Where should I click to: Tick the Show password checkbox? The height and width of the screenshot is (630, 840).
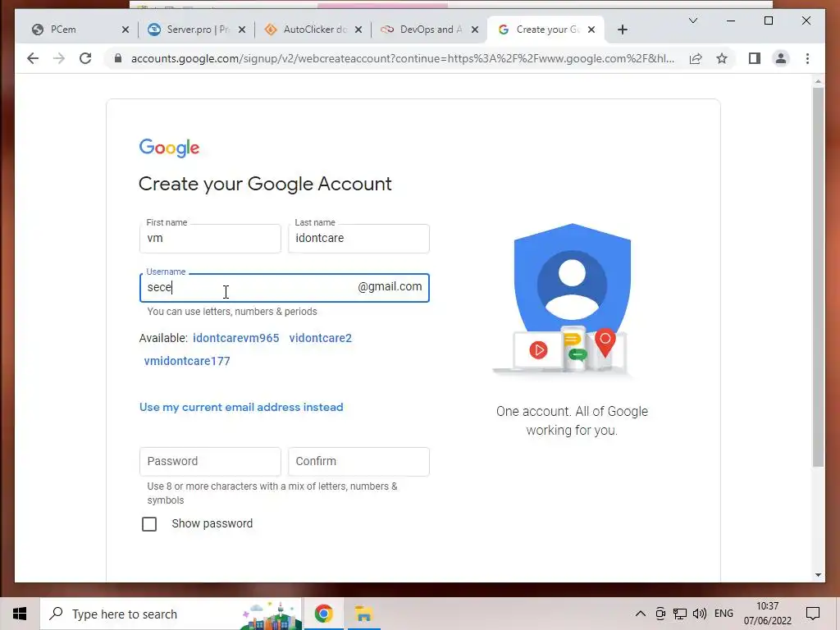coord(149,524)
